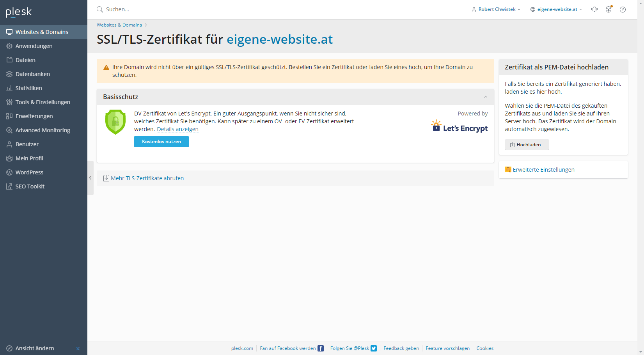Click the Twitter icon in footer
Screen dimensions: 644x355
tap(374, 348)
